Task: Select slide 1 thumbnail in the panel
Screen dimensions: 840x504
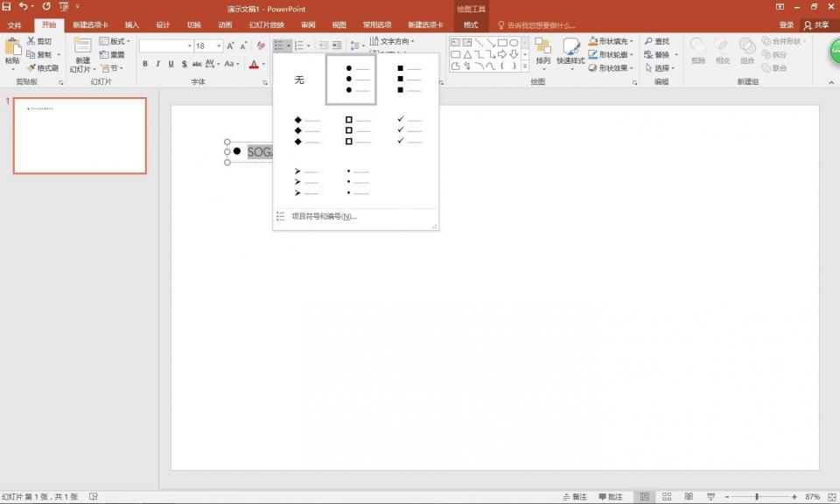Action: pos(80,136)
